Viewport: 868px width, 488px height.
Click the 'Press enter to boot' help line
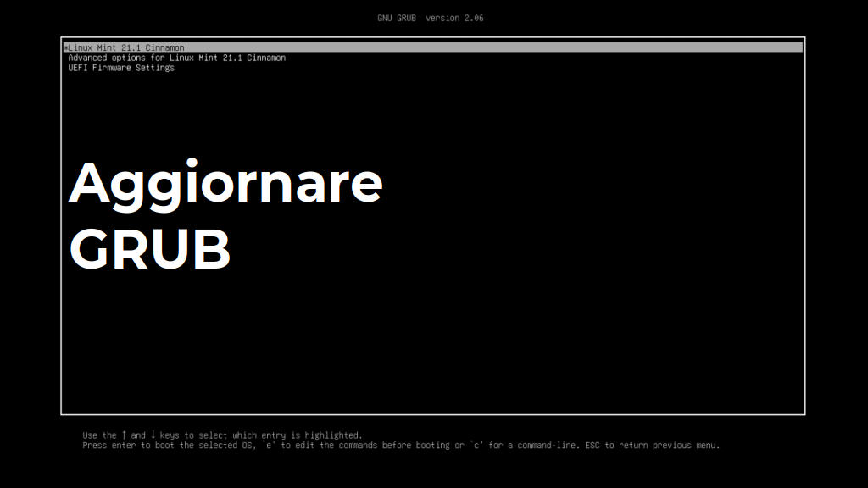pyautogui.click(x=401, y=446)
